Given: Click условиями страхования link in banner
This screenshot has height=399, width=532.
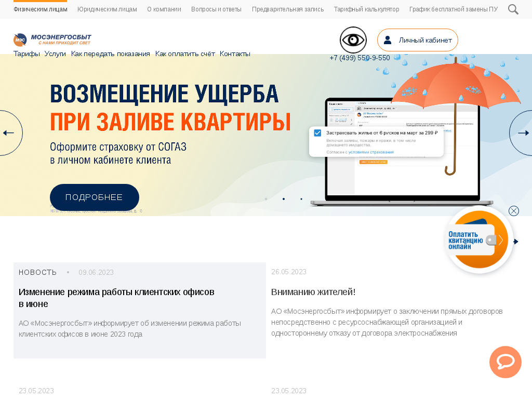Looking at the screenshot, I should 371,152.
